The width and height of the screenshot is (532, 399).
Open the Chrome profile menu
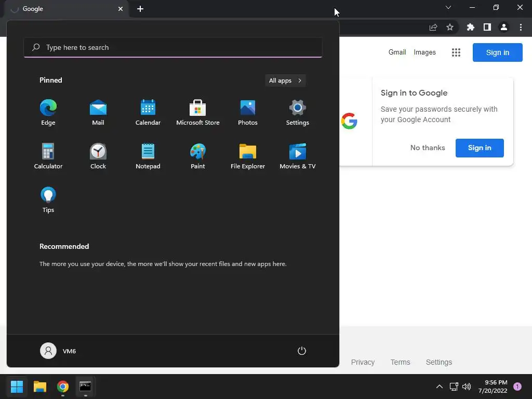504,27
